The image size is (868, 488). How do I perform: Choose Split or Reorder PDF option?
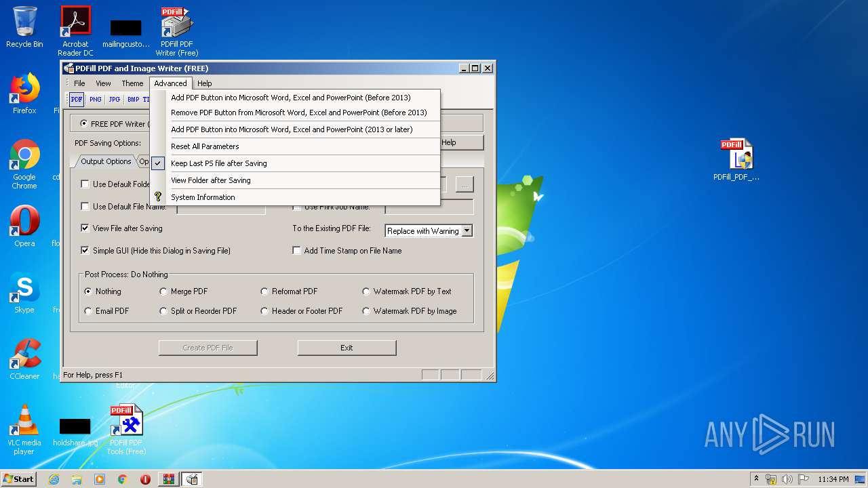click(x=163, y=311)
